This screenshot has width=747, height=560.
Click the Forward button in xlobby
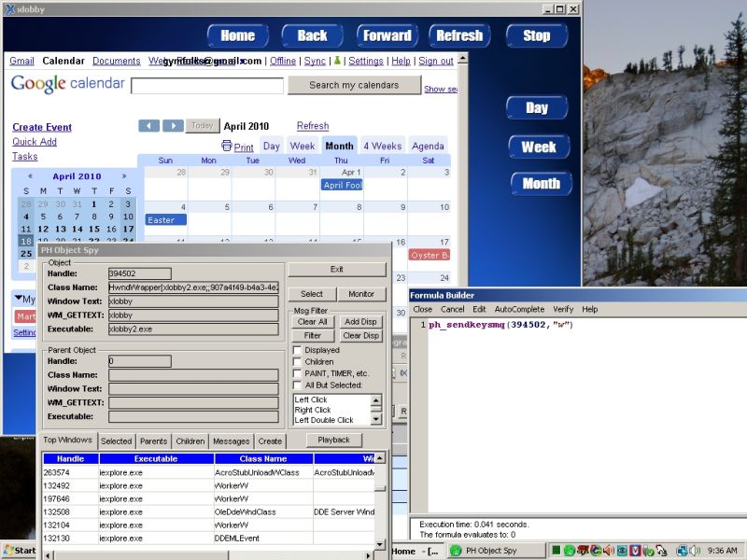388,35
